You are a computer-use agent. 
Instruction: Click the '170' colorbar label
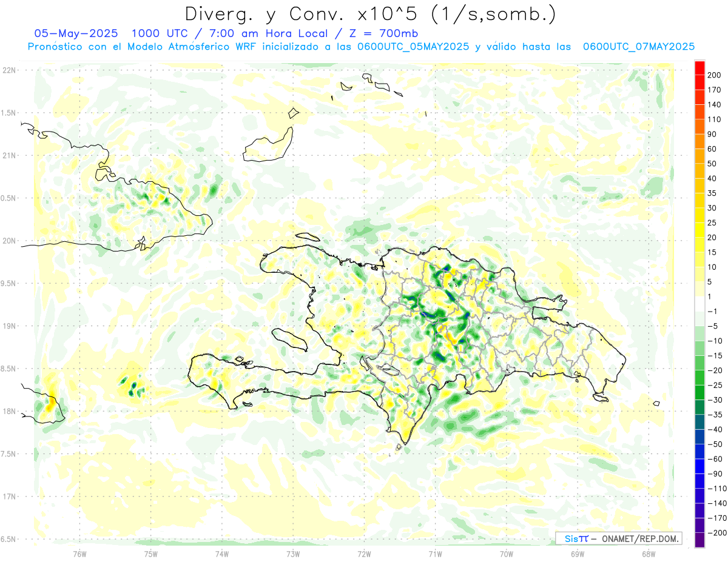714,90
